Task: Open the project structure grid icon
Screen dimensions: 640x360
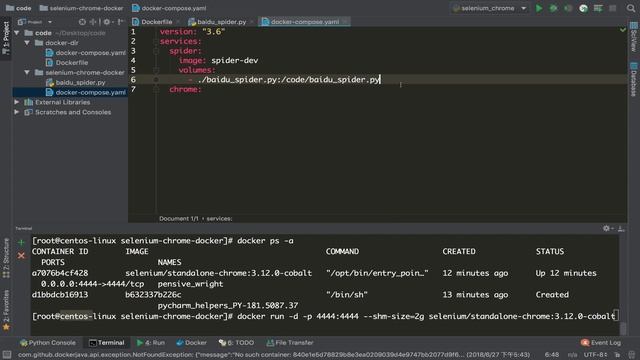Action: point(598,8)
